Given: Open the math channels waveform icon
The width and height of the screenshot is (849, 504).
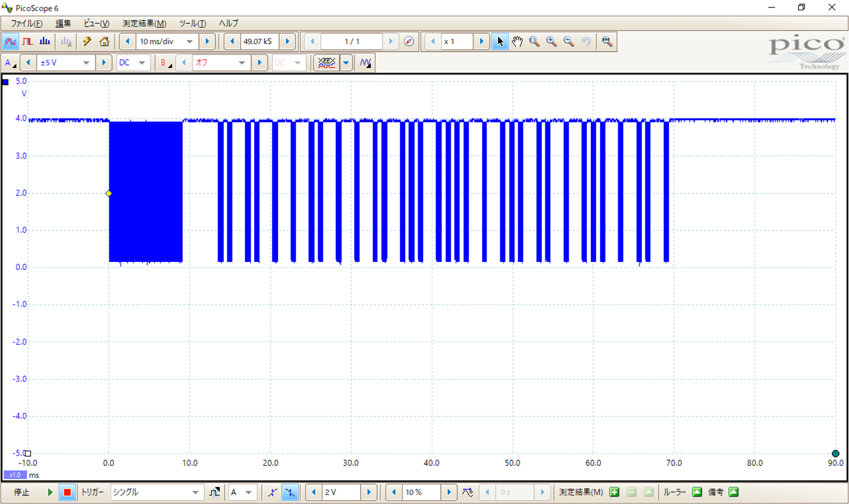Looking at the screenshot, I should point(365,63).
